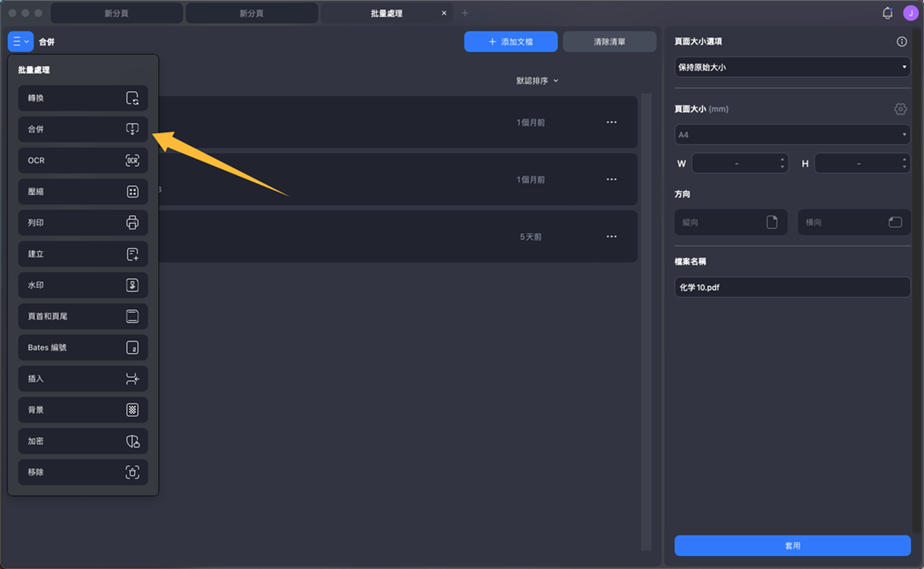Click the OCR scan icon

tap(132, 160)
